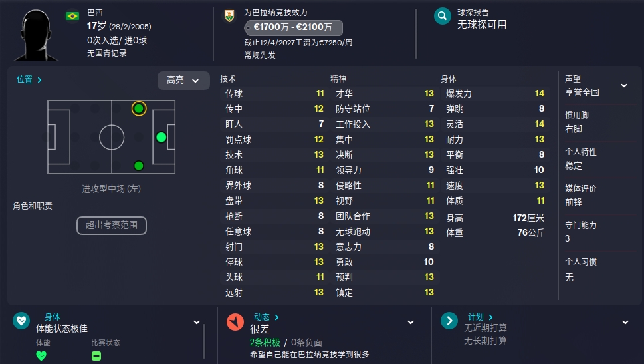Viewport: 644px width, 364px height.
Task: Click the €1700万 - €2100万 value badge
Action: click(x=293, y=27)
